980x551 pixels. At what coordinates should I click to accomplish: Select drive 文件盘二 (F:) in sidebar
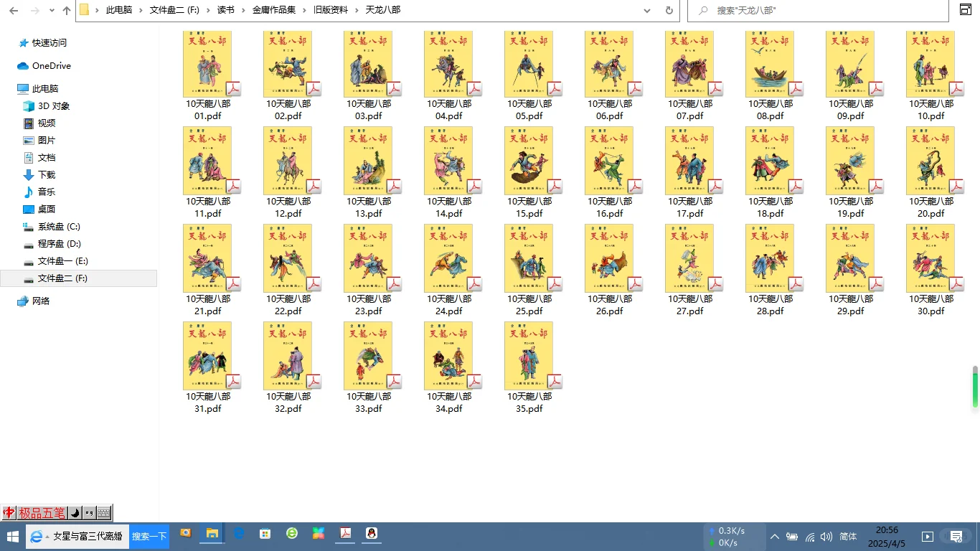(x=79, y=278)
